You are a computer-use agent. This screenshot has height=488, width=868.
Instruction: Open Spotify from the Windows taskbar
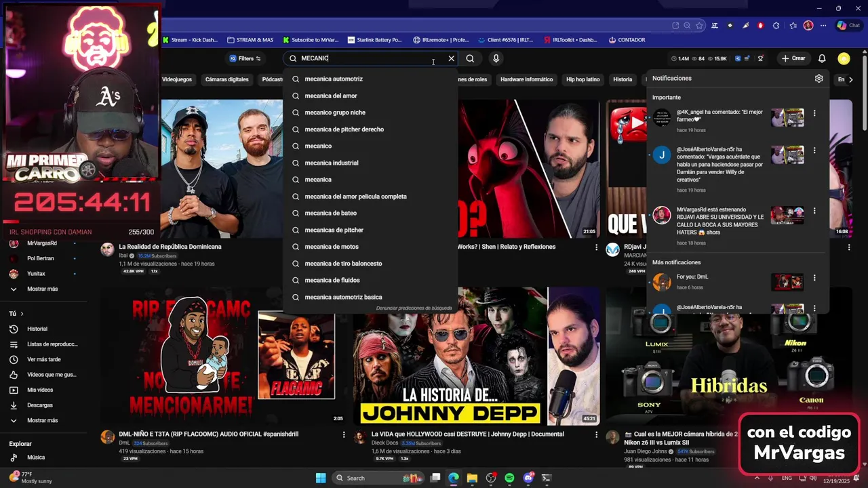[509, 478]
